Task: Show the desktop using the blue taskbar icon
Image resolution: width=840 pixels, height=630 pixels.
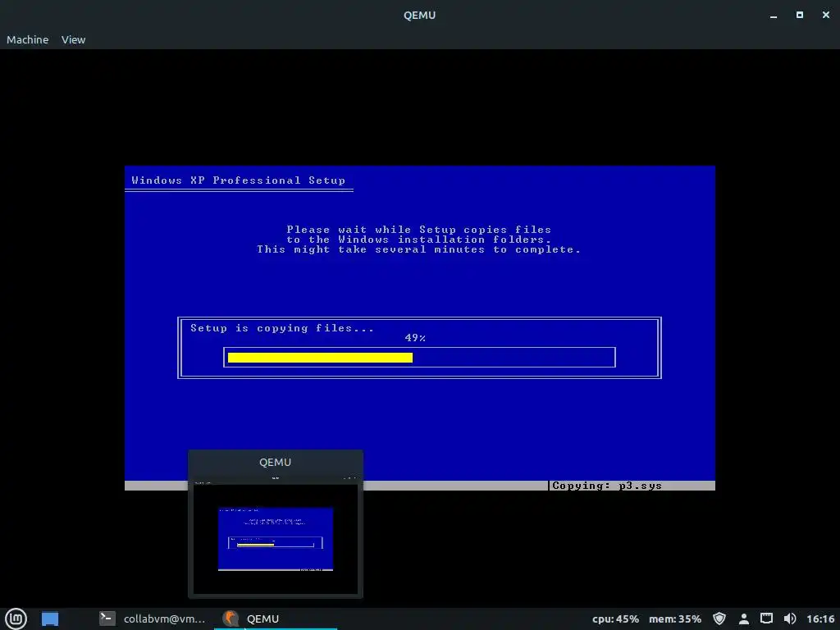Action: 50,619
